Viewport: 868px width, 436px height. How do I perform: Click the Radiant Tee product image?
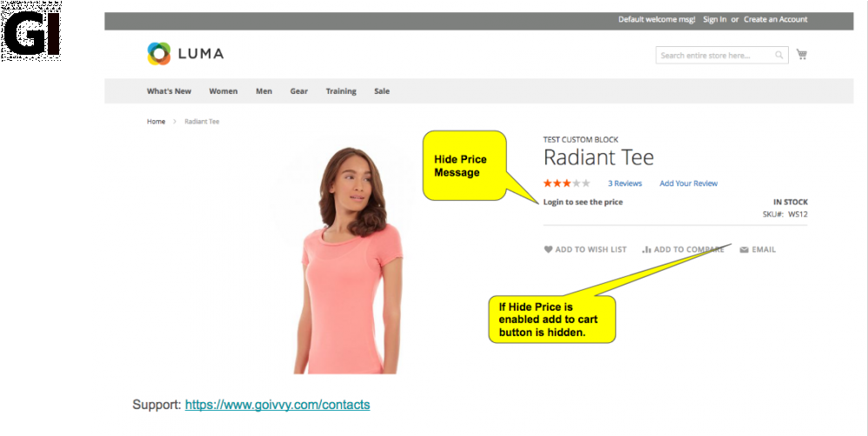tap(350, 260)
